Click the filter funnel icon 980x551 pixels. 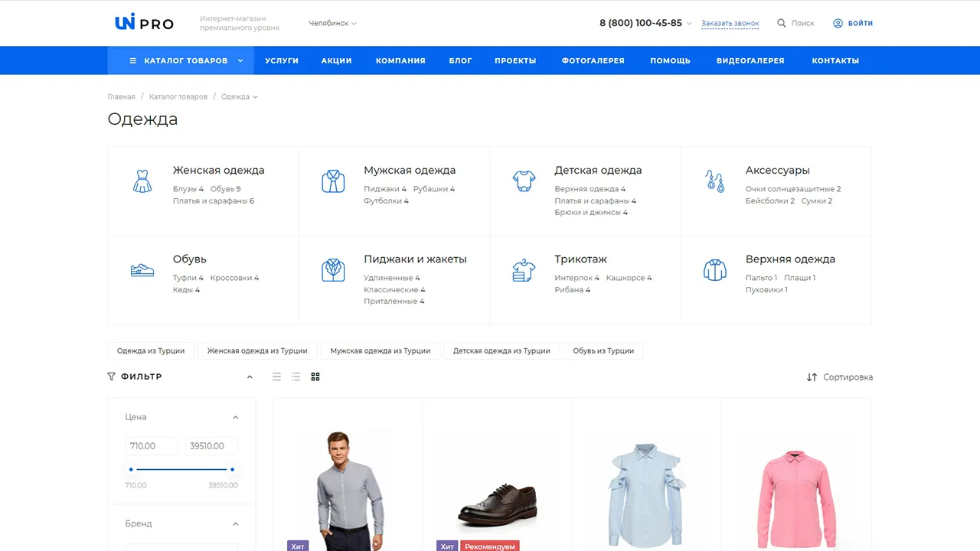coord(112,377)
